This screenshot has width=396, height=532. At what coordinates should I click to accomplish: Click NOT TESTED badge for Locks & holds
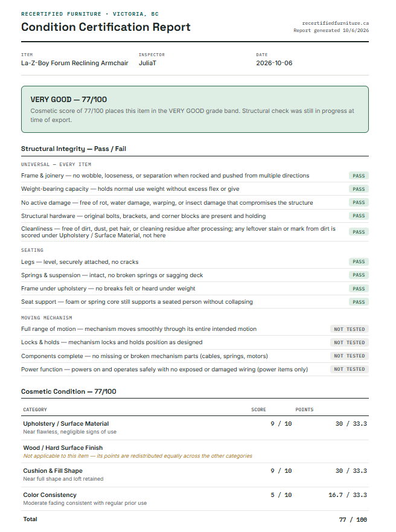point(350,342)
